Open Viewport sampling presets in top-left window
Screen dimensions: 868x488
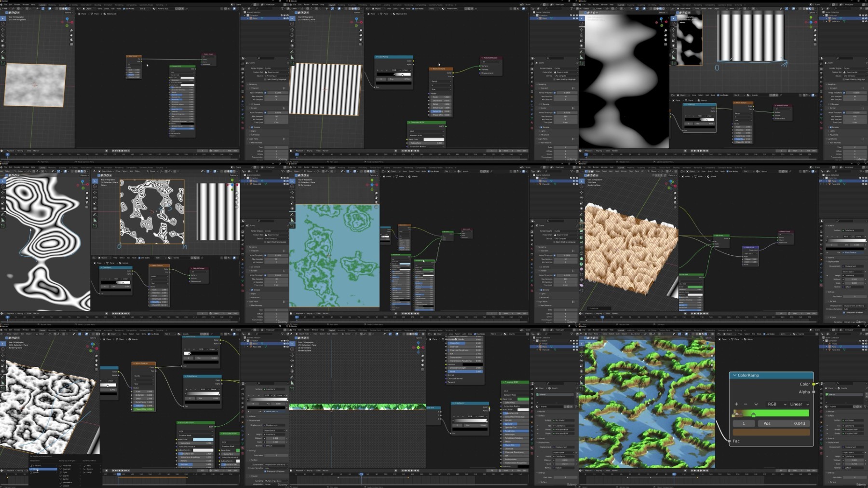pyautogui.click(x=284, y=88)
